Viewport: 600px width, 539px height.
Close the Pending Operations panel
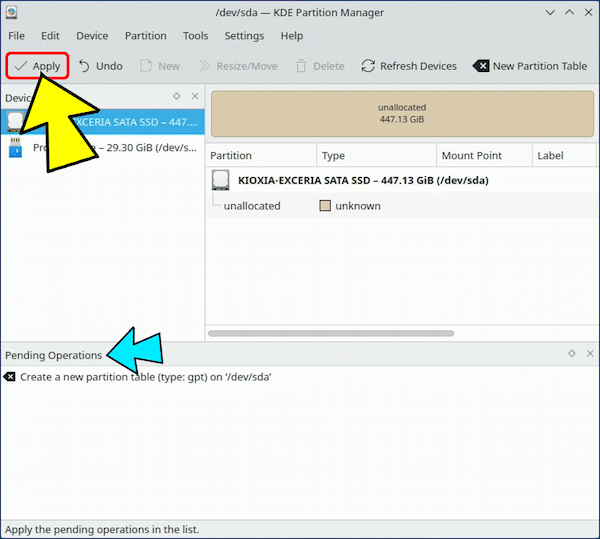coord(589,354)
